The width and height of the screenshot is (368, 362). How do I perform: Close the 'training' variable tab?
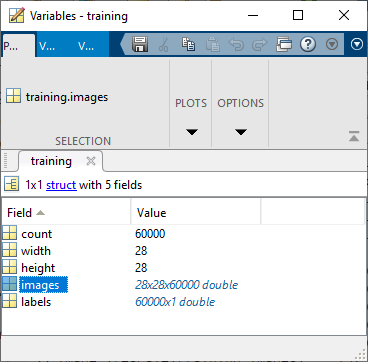pyautogui.click(x=91, y=161)
